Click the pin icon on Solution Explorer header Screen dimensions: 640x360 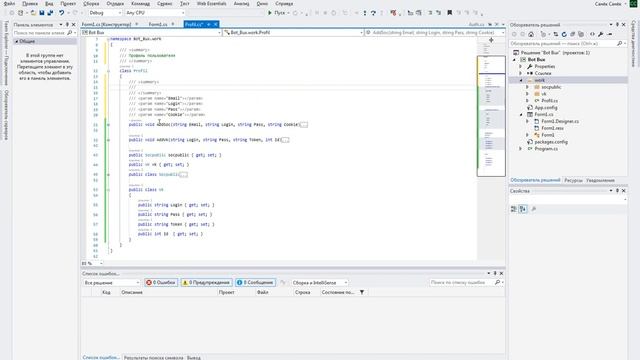617,25
